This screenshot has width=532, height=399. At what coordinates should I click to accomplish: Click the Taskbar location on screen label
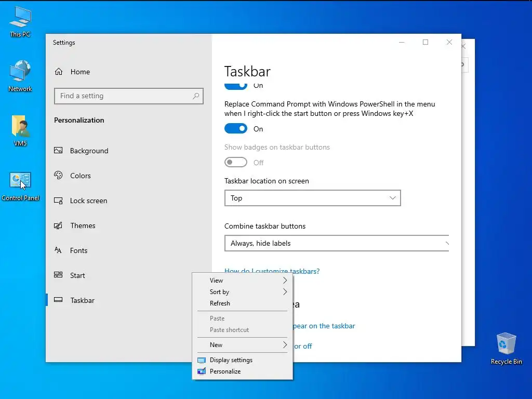coord(267,181)
